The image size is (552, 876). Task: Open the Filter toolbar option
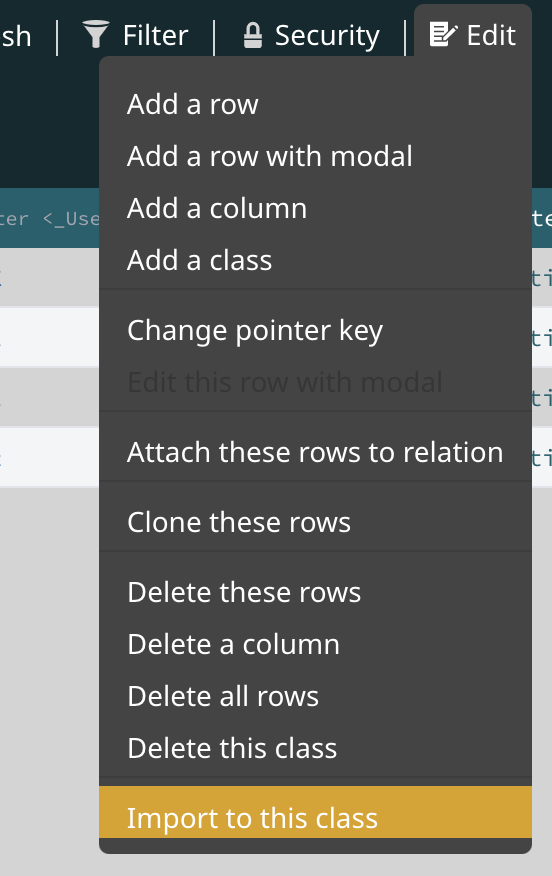(x=136, y=35)
